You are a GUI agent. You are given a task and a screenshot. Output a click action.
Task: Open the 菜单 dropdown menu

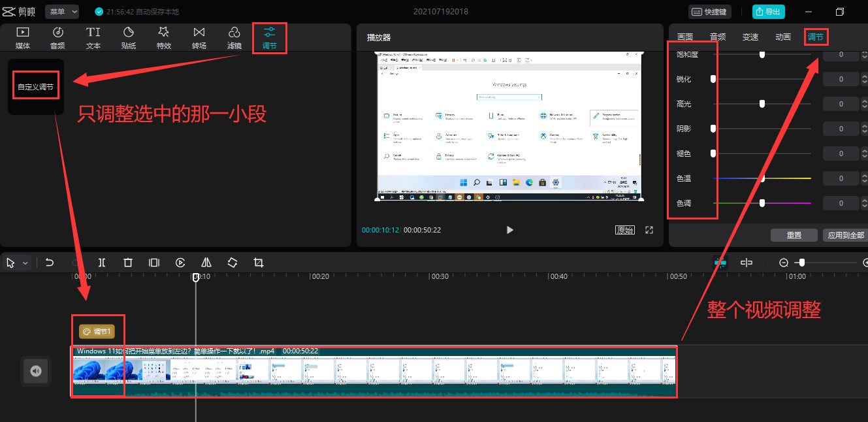click(62, 12)
